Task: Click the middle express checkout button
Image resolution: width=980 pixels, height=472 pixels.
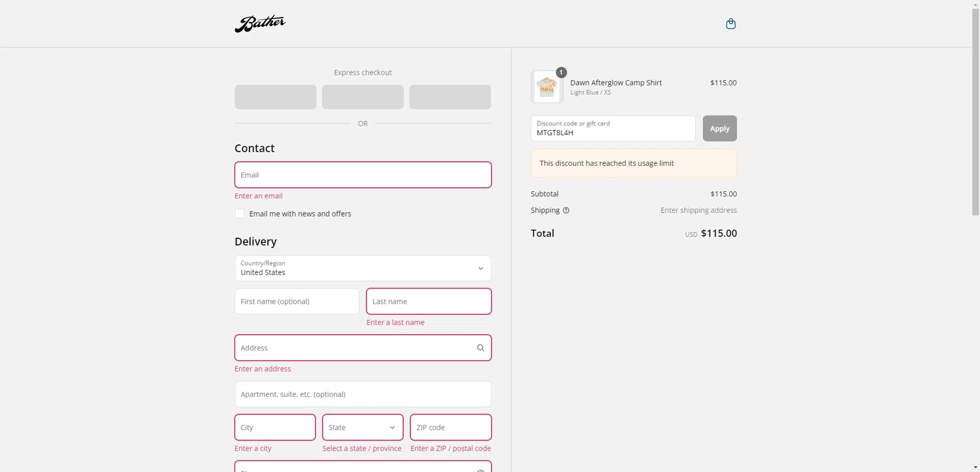Action: pyautogui.click(x=363, y=97)
